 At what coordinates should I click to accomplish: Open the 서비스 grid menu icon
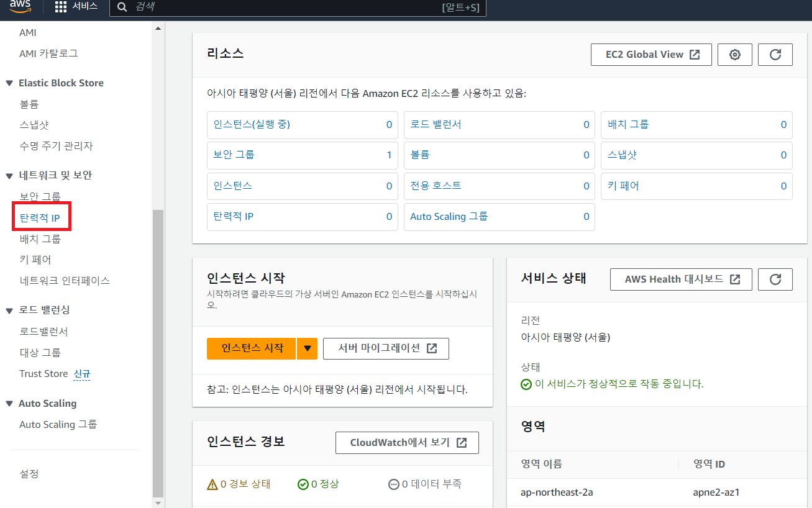tap(60, 7)
